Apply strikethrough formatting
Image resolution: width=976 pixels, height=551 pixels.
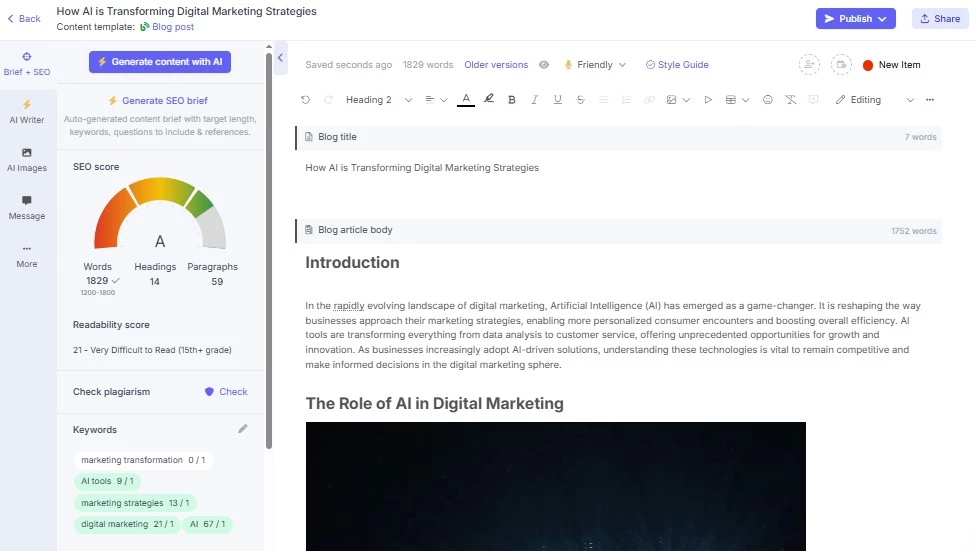coord(580,100)
